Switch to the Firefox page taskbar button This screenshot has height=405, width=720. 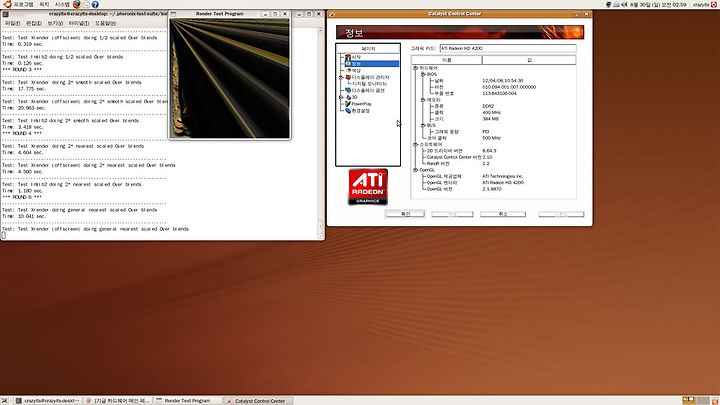click(x=118, y=401)
